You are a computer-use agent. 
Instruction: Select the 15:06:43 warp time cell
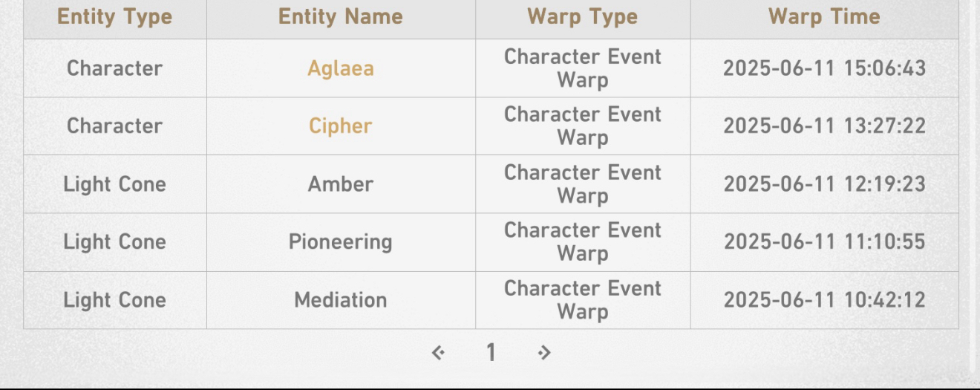point(825,68)
